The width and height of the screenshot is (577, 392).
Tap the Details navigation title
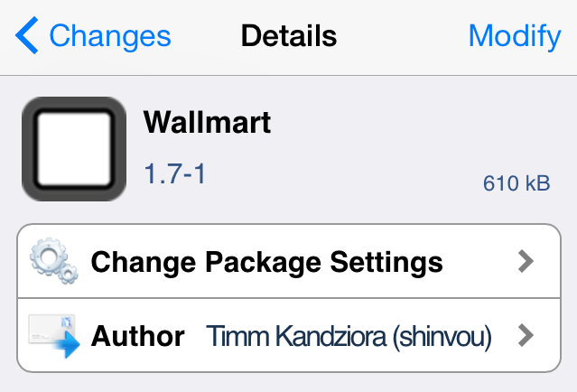(x=289, y=36)
